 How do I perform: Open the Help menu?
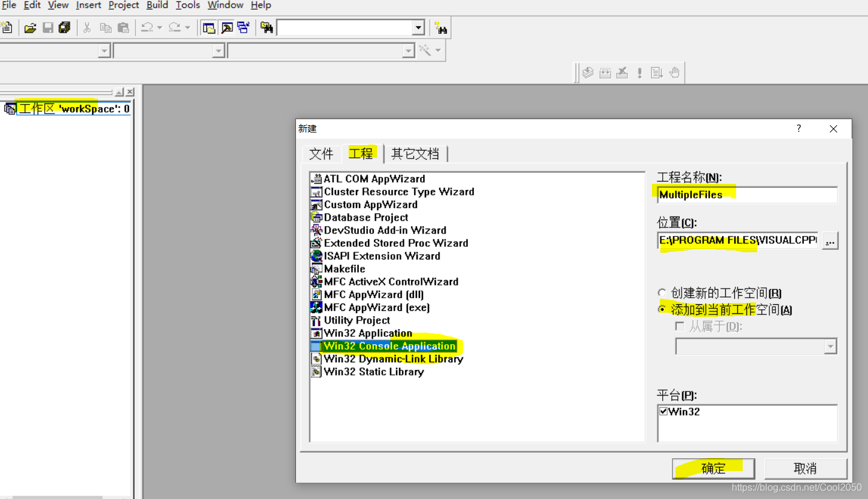pyautogui.click(x=260, y=5)
